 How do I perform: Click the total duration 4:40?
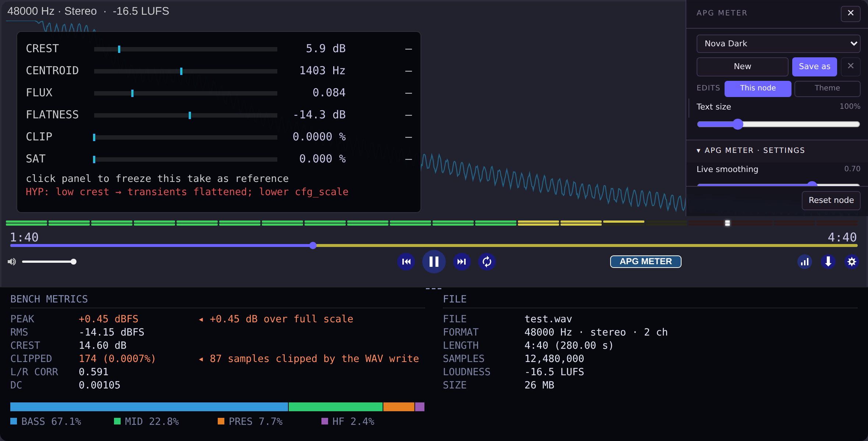click(842, 237)
